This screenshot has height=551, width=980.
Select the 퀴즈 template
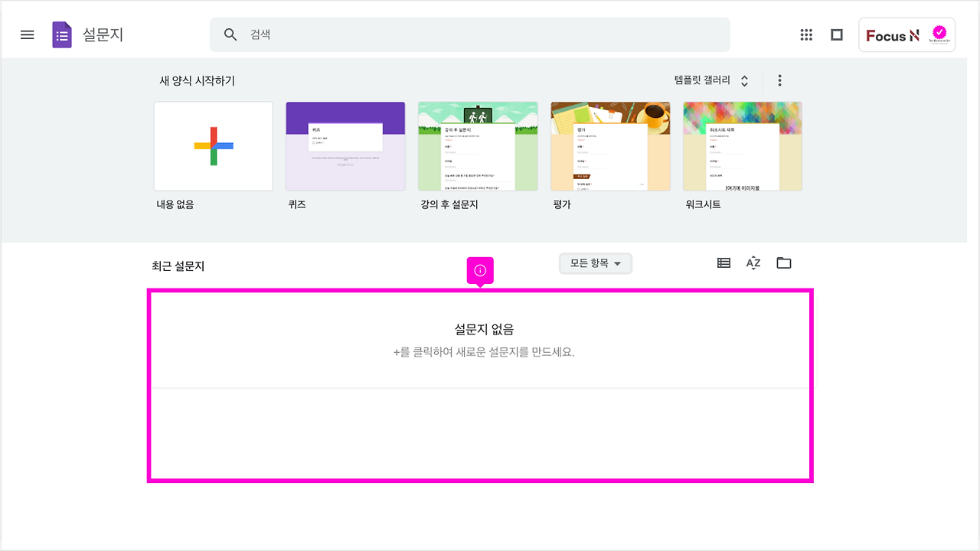[x=345, y=145]
